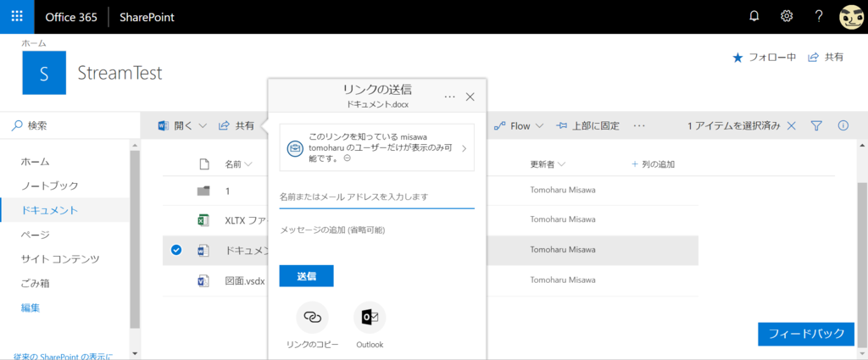The image size is (868, 360).
Task: Click the StreamTest site title
Action: [x=120, y=73]
